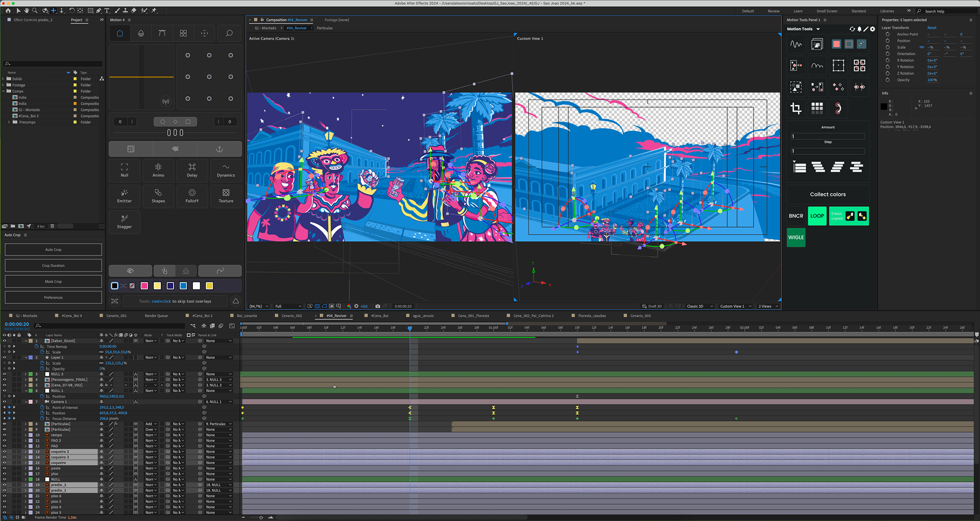Toggle the Opacity stopwatch in Properties
This screenshot has height=521, width=980.
coord(887,80)
